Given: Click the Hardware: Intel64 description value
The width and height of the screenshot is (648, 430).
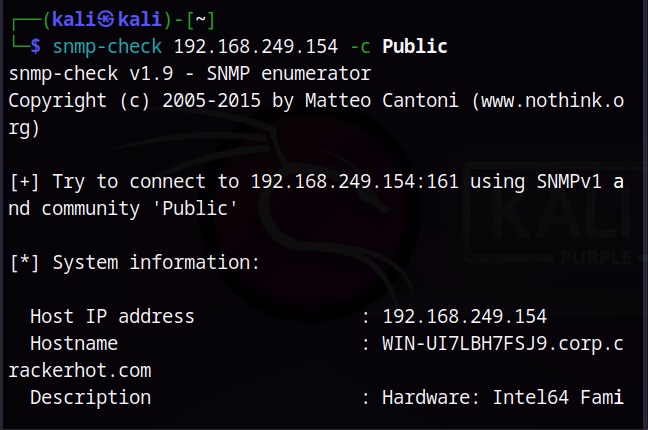Looking at the screenshot, I should click(503, 397).
